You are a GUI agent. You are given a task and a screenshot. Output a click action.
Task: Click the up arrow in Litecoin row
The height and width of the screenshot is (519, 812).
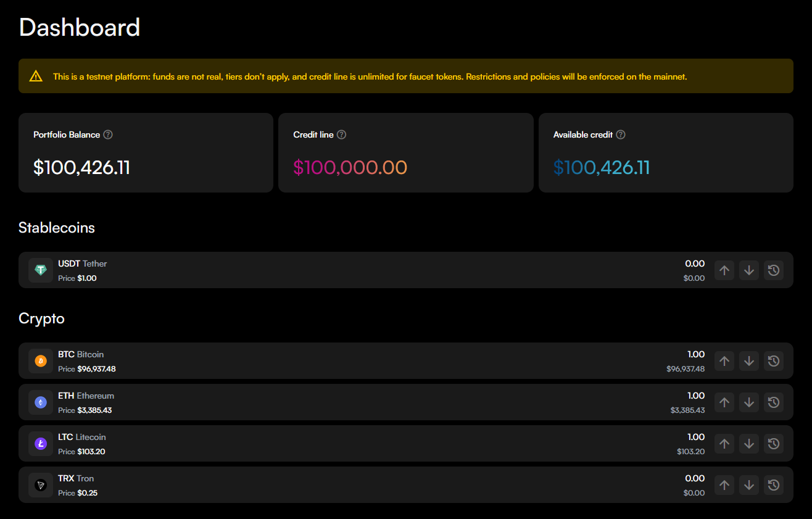(724, 444)
